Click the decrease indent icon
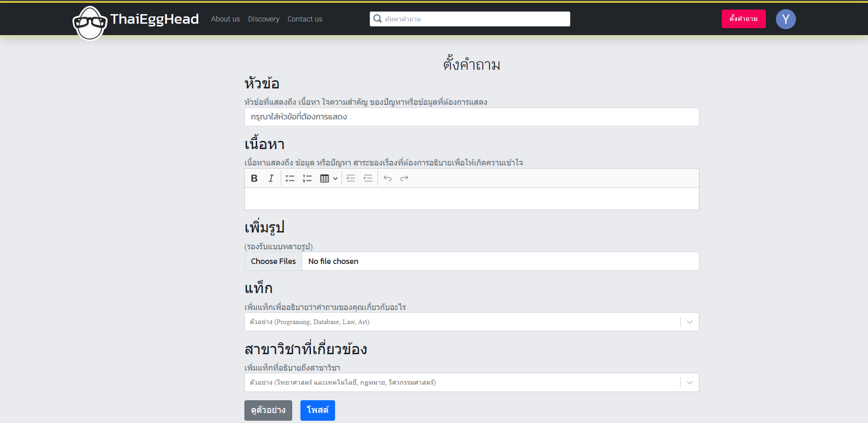868x423 pixels. coord(351,178)
